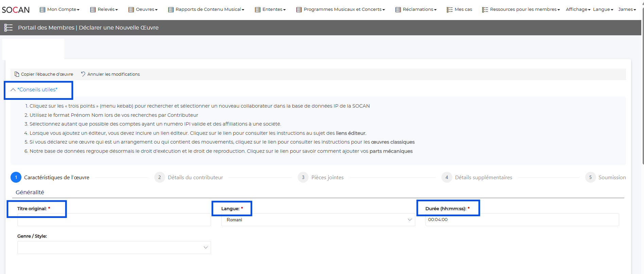The image size is (644, 274).
Task: Click step 4 circle Détails supplémentaires
Action: (447, 177)
